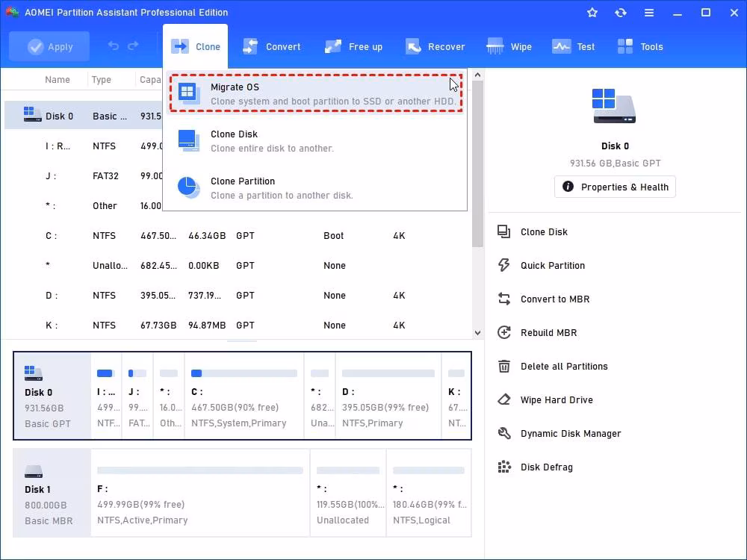Undo the last pending operation
This screenshot has width=747, height=560.
coord(114,46)
